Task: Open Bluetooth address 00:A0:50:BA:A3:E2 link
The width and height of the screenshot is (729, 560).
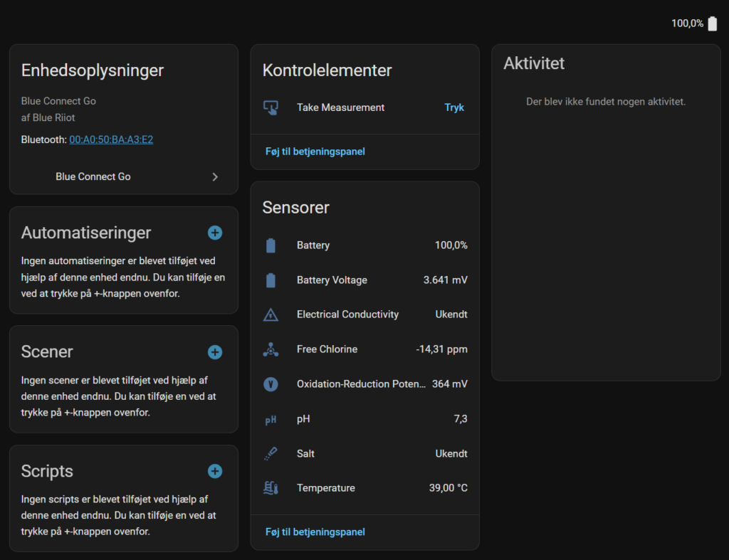Action: [x=111, y=139]
